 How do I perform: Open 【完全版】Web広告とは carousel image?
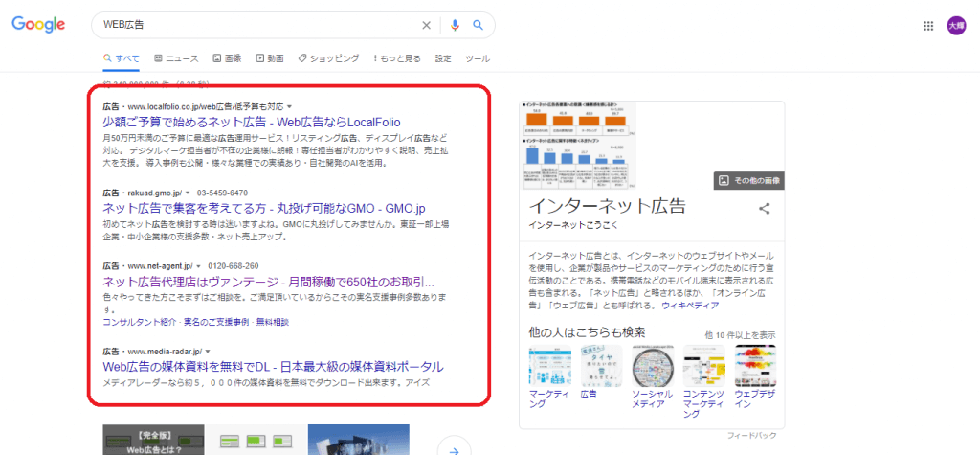(x=154, y=440)
